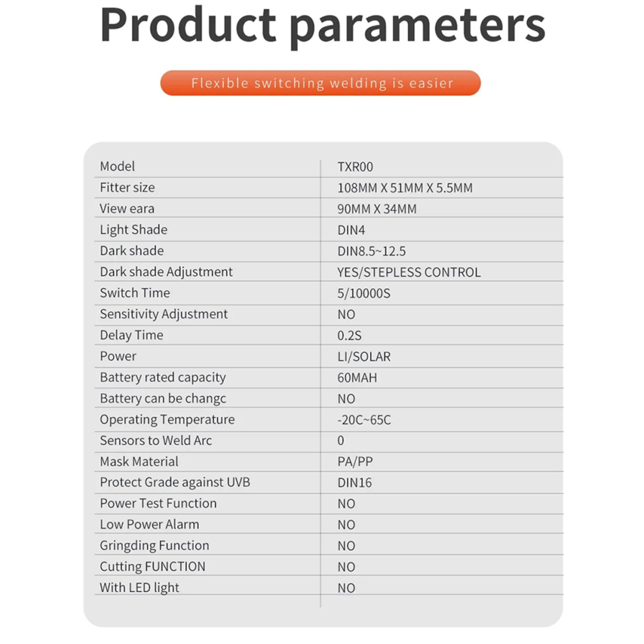The image size is (644, 644).
Task: Click the 'Product parameters' heading
Action: coord(323,25)
